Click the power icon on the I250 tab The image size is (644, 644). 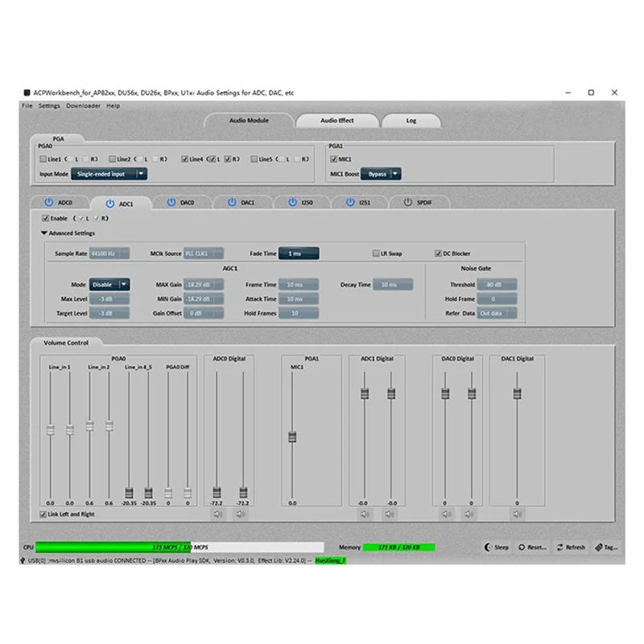click(x=292, y=202)
